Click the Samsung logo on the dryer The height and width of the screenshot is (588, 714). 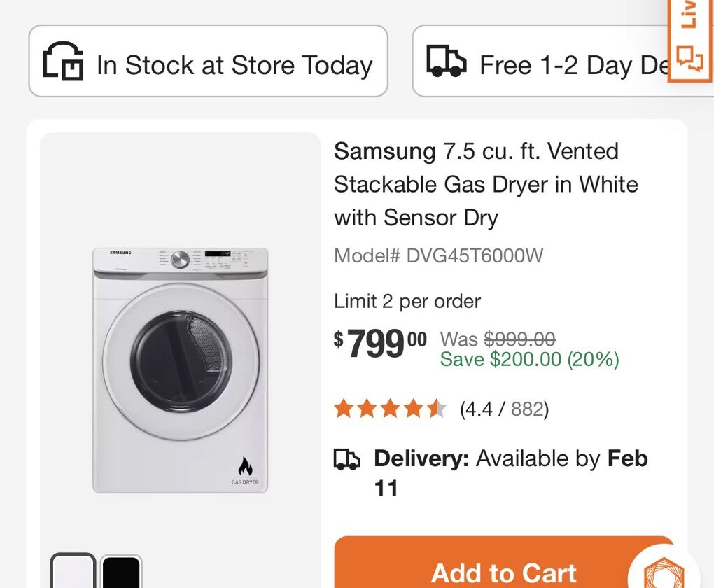coord(121,252)
